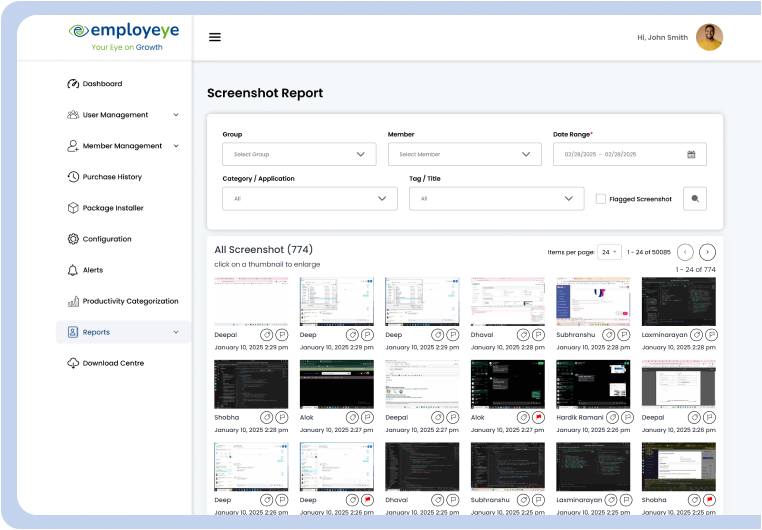This screenshot has height=530, width=762.
Task: Click the Date Range input field
Action: coord(618,154)
